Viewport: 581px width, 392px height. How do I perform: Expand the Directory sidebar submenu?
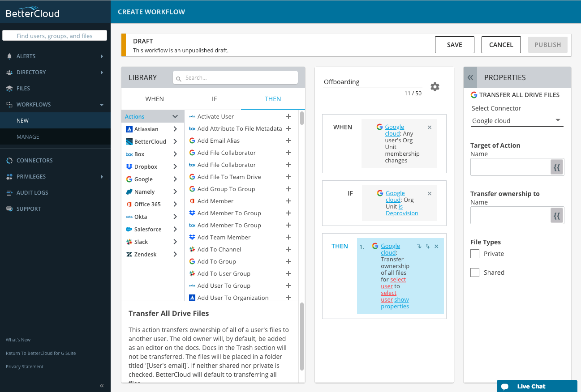(102, 72)
